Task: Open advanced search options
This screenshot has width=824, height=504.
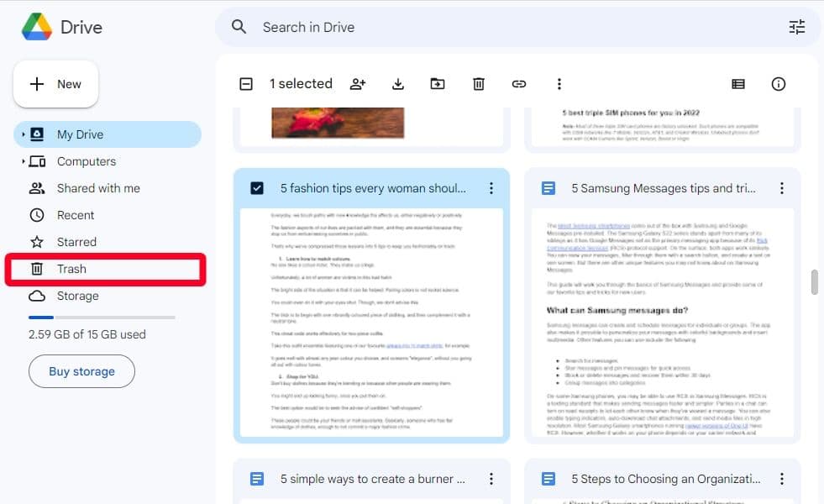Action: click(796, 27)
